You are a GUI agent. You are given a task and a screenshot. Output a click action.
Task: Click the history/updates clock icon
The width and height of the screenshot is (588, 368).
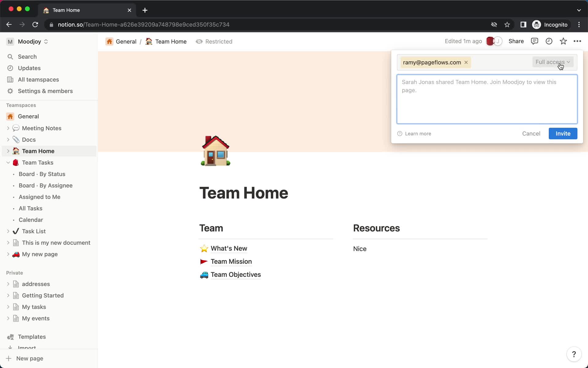549,41
